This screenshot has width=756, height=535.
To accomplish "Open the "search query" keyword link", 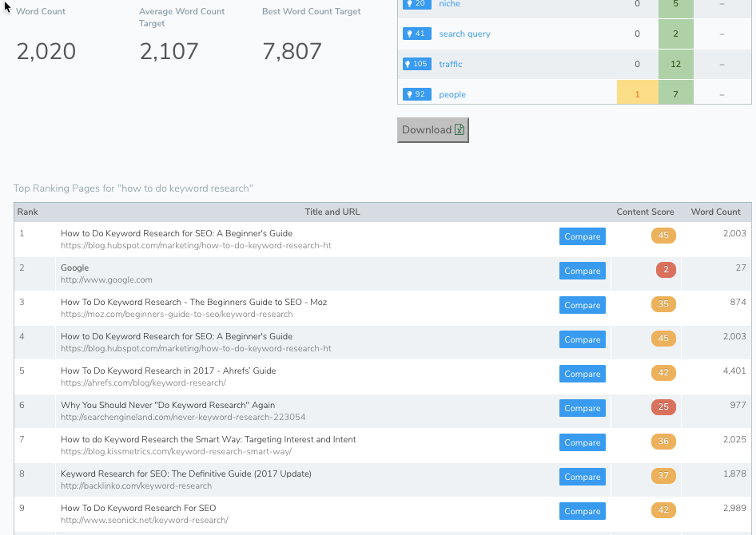I will pyautogui.click(x=464, y=34).
